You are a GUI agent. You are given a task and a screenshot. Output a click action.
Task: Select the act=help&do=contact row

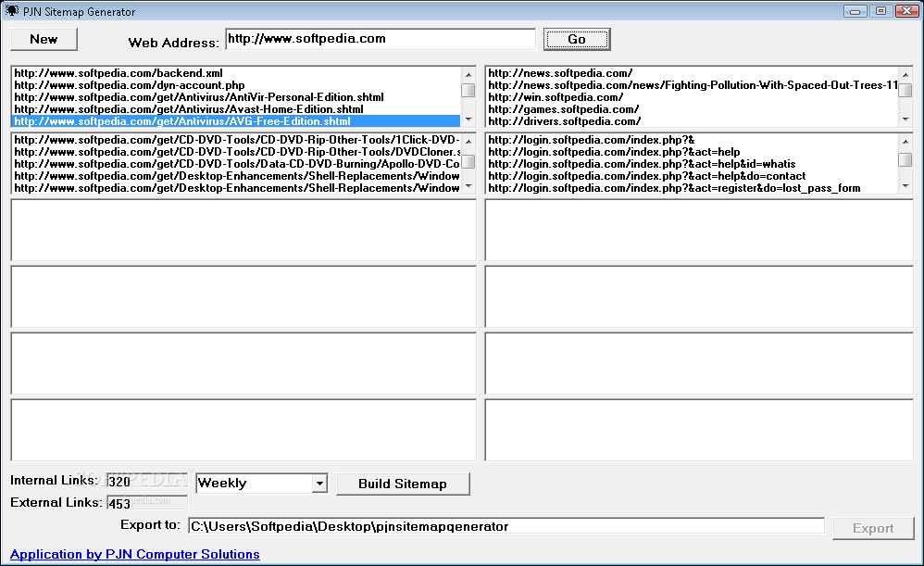coord(692,176)
